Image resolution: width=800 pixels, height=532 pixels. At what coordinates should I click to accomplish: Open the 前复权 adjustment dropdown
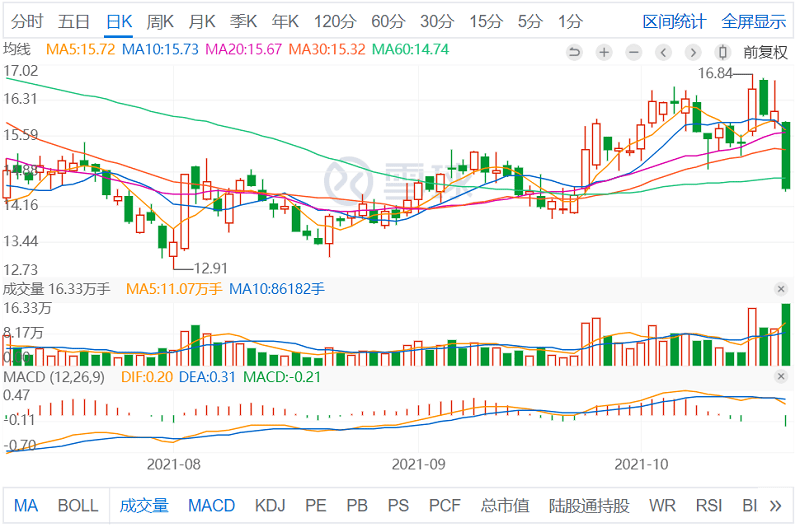[766, 51]
